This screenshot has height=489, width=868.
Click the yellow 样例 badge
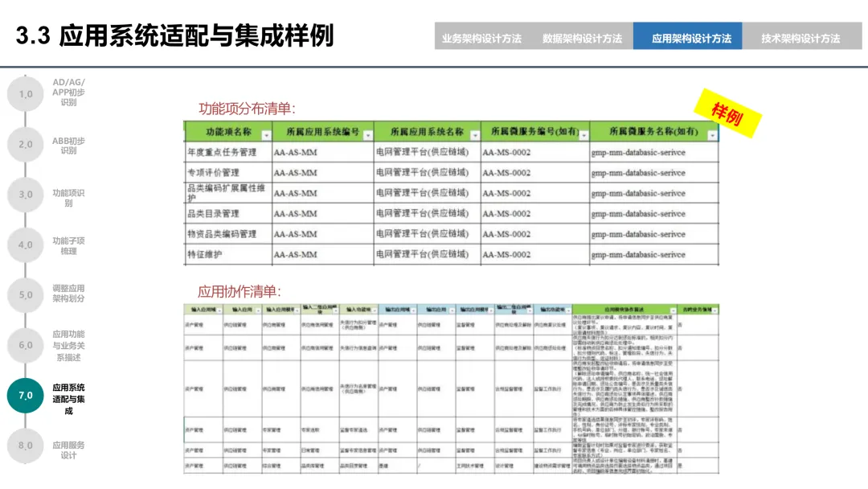pos(727,113)
